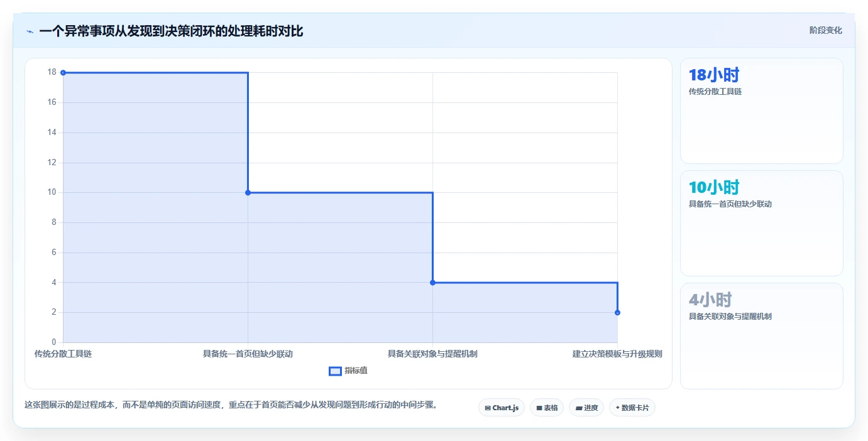Click x-axis label 具备关联对象与提醒机制
Screen dimensions: 868x441
pos(432,354)
